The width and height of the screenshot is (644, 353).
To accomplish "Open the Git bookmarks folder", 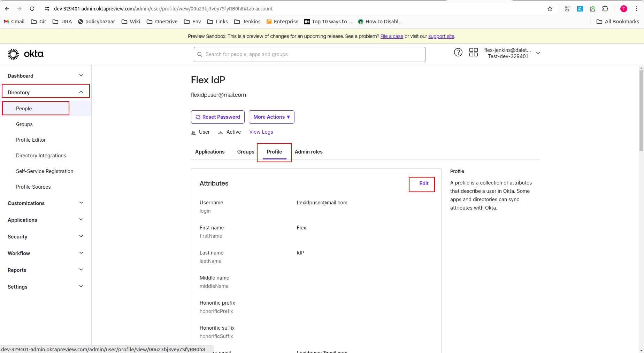I will click(x=39, y=22).
